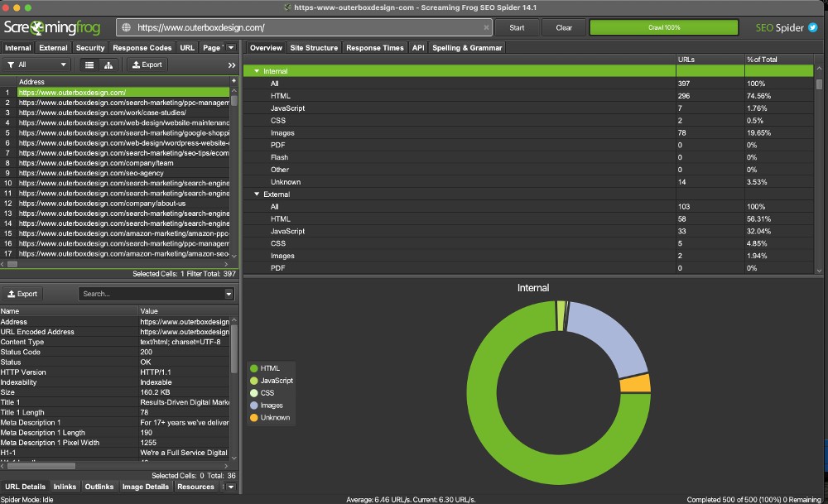
Task: Open the search options dropdown arrow
Action: 229,294
